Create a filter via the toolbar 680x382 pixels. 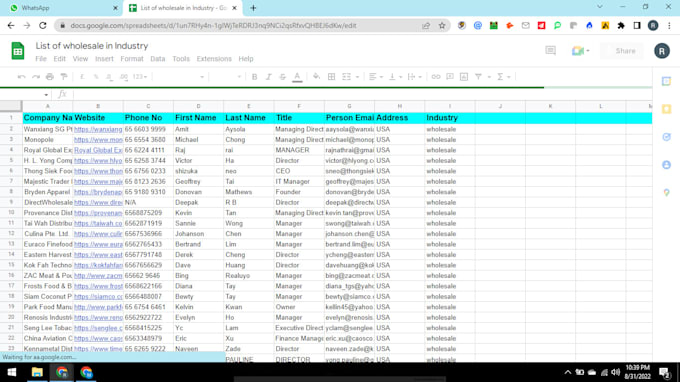pyautogui.click(x=478, y=77)
